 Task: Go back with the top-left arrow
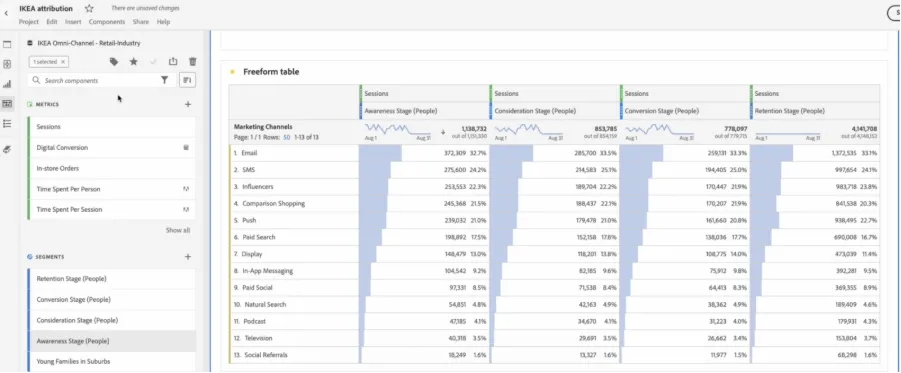[6, 11]
